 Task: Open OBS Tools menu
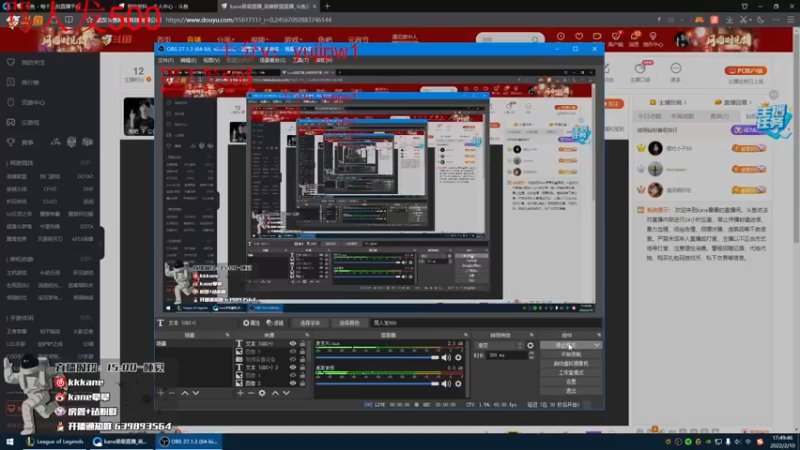coord(301,60)
